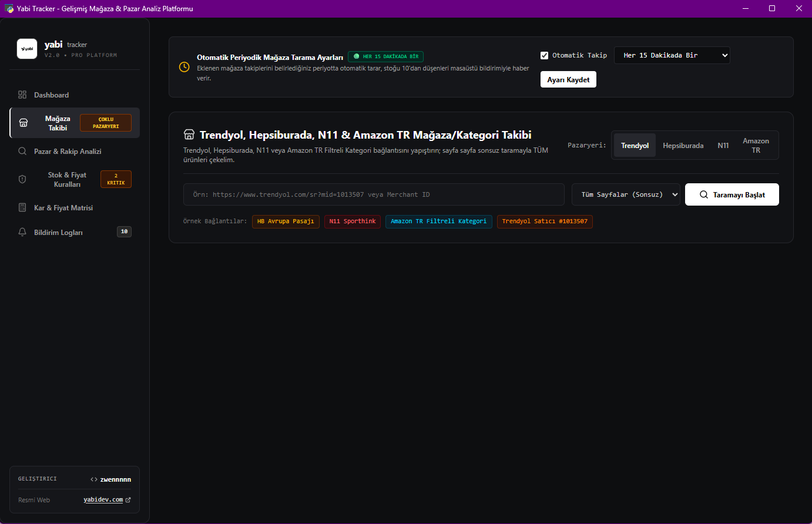Click the Taramayı Başlat button
The width and height of the screenshot is (812, 524).
(732, 194)
